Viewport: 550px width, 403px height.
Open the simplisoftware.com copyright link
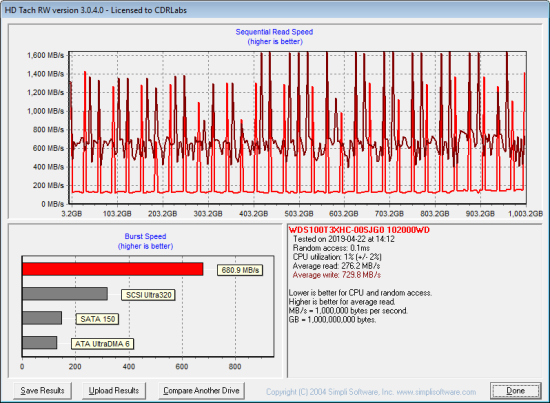coord(371,392)
